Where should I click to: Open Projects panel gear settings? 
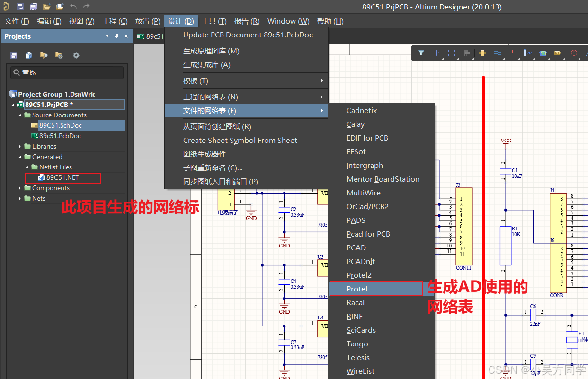pyautogui.click(x=76, y=55)
